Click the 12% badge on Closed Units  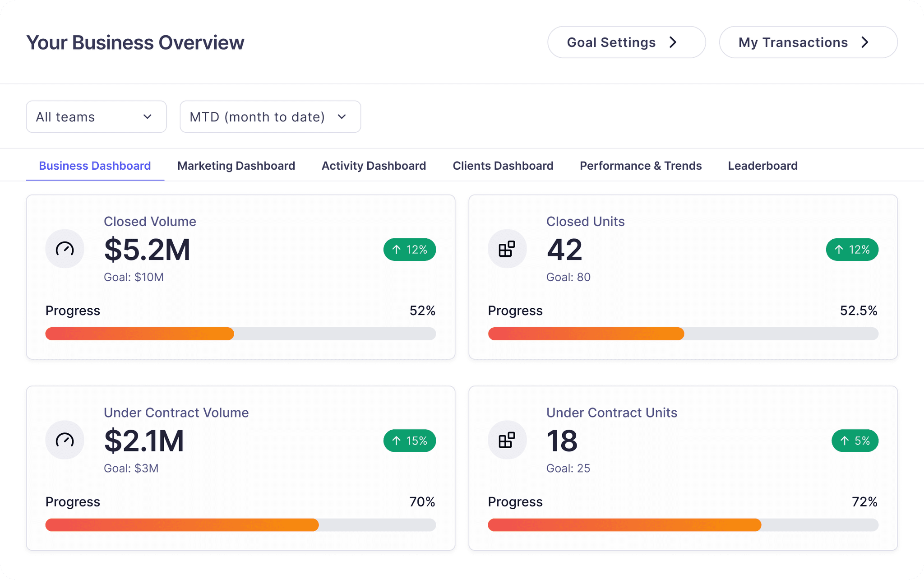point(852,250)
